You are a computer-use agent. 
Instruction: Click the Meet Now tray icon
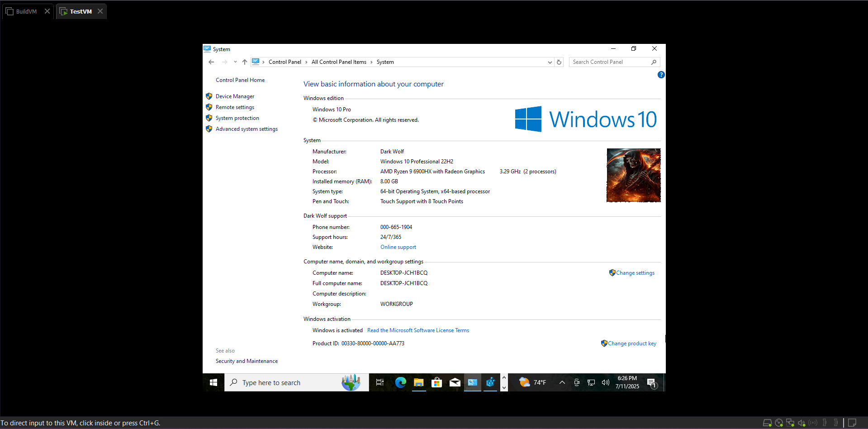[x=577, y=382]
